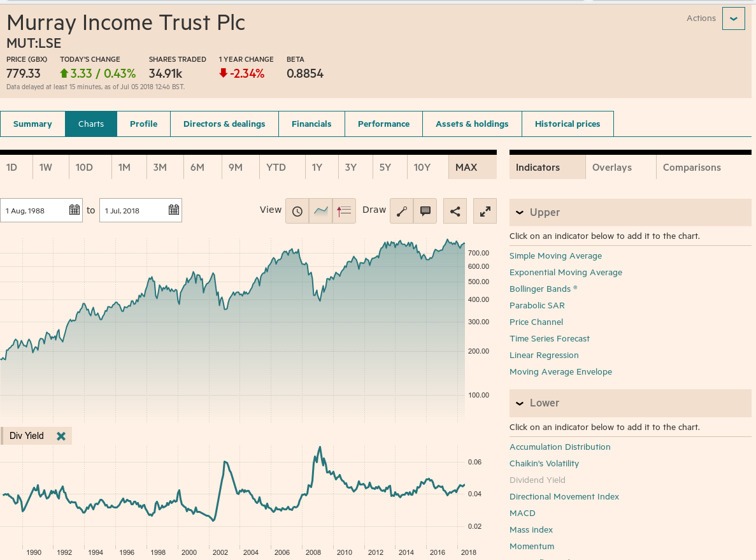
Task: Add the MACD indicator
Action: point(522,513)
